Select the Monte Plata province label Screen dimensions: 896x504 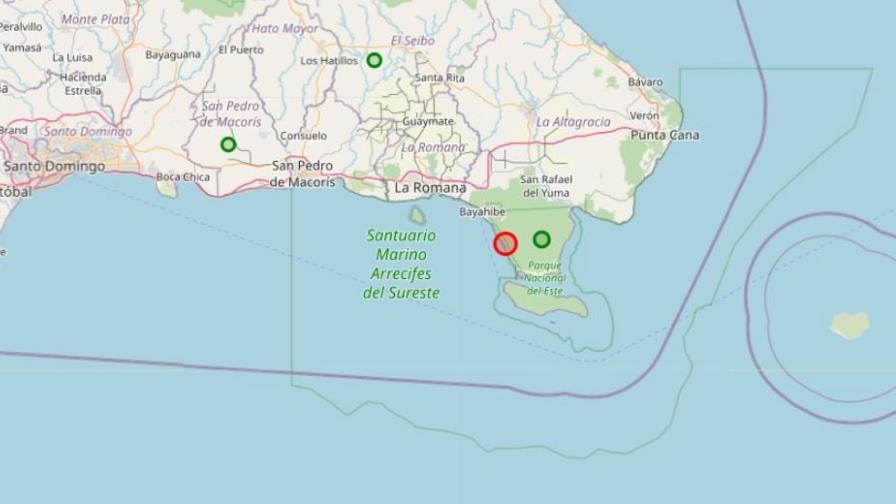(95, 19)
